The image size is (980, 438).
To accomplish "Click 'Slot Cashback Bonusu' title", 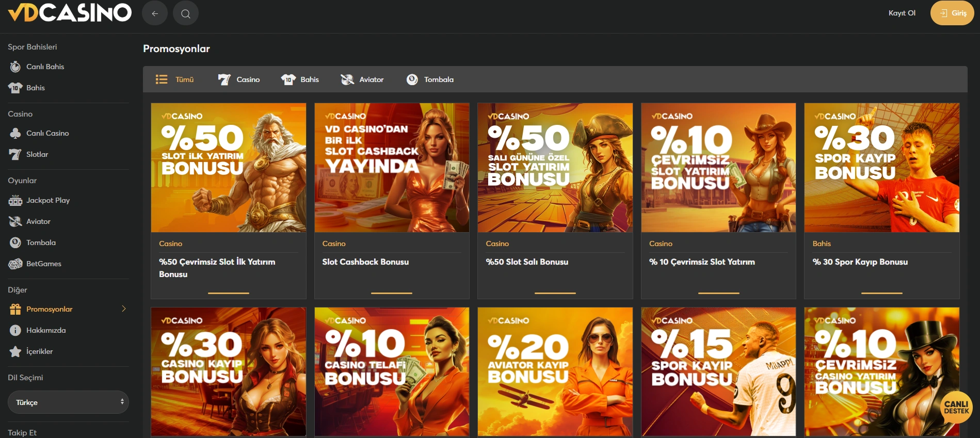I will 365,262.
